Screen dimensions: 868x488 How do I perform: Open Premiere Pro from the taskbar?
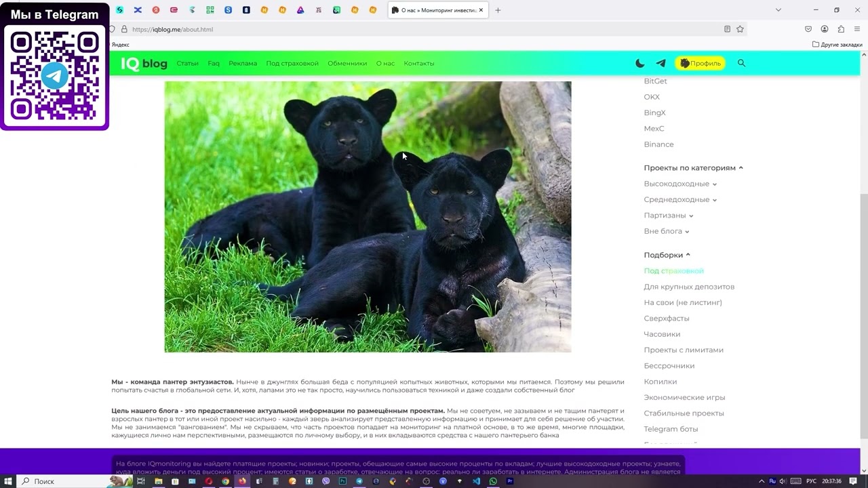[510, 481]
